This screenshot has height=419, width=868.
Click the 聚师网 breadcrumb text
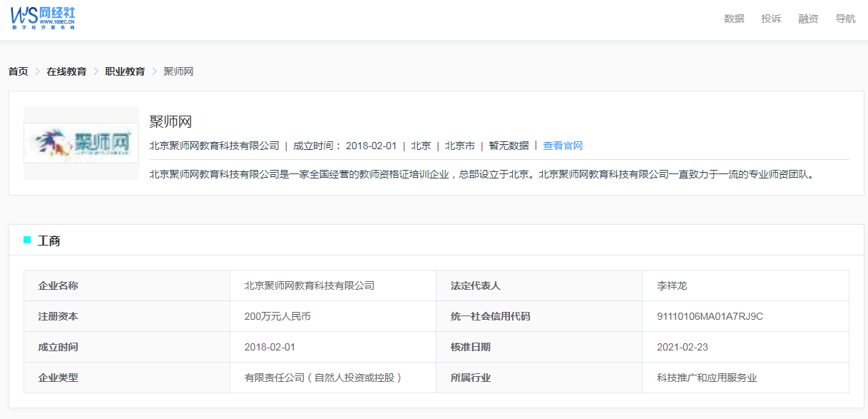pos(178,71)
